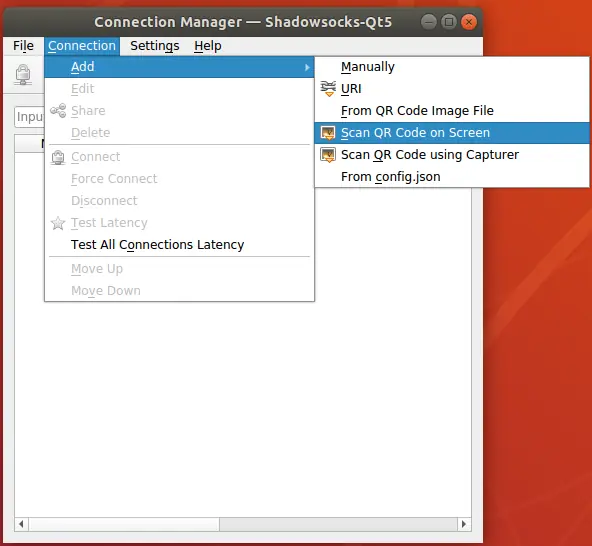Open the Help menu
The height and width of the screenshot is (546, 592).
coord(208,46)
